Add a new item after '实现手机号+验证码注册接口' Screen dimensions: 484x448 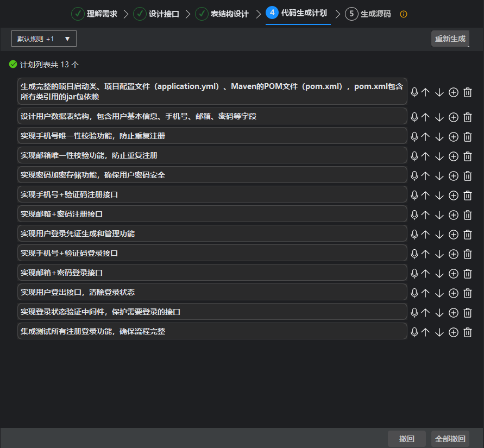coord(454,195)
